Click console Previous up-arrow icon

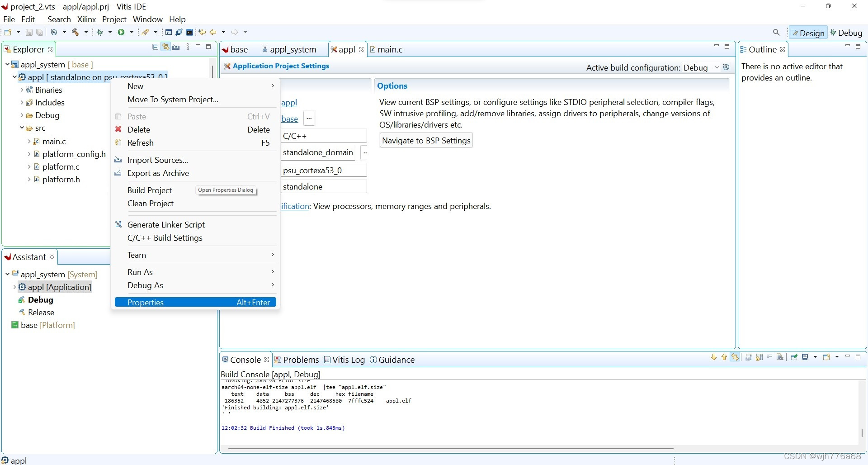[x=724, y=357]
